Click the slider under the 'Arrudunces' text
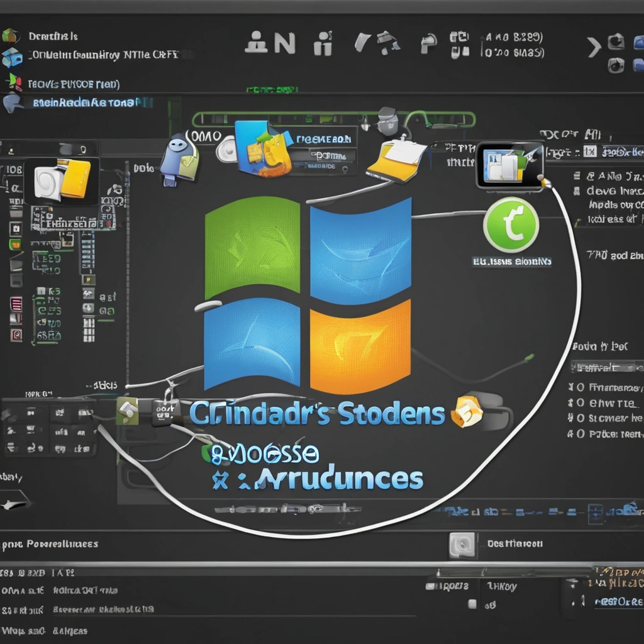The height and width of the screenshot is (644, 644). (287, 509)
